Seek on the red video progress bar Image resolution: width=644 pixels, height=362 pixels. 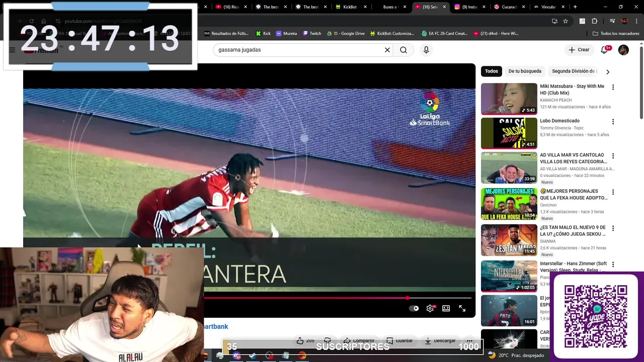pyautogui.click(x=338, y=298)
